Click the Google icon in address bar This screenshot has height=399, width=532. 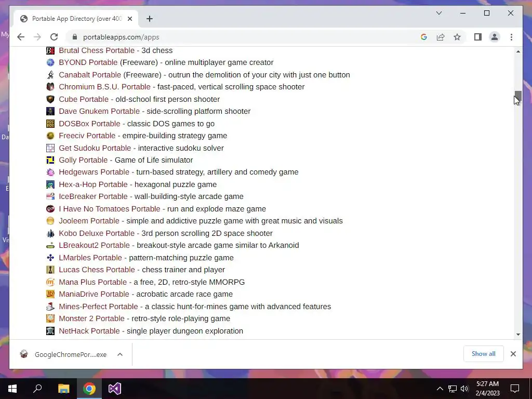(424, 37)
